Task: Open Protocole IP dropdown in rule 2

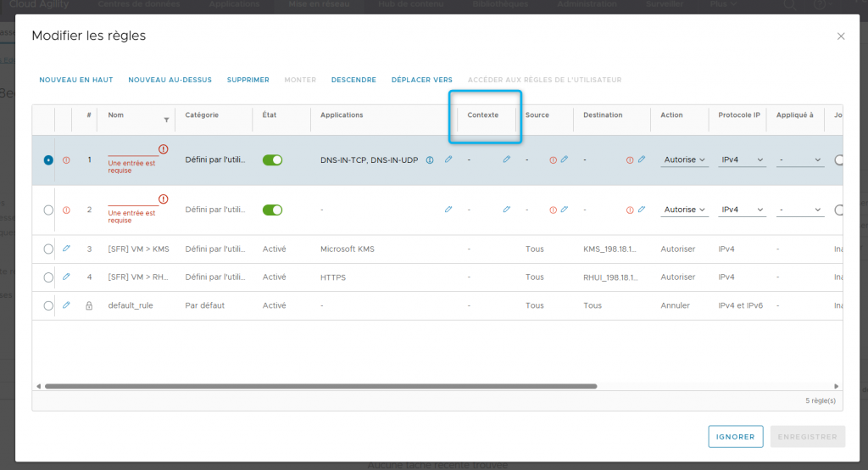Action: point(742,210)
